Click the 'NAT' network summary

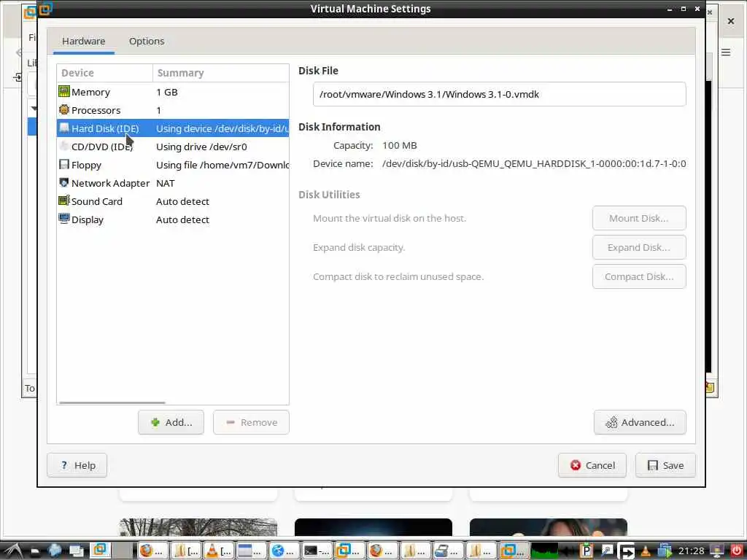[x=166, y=183]
